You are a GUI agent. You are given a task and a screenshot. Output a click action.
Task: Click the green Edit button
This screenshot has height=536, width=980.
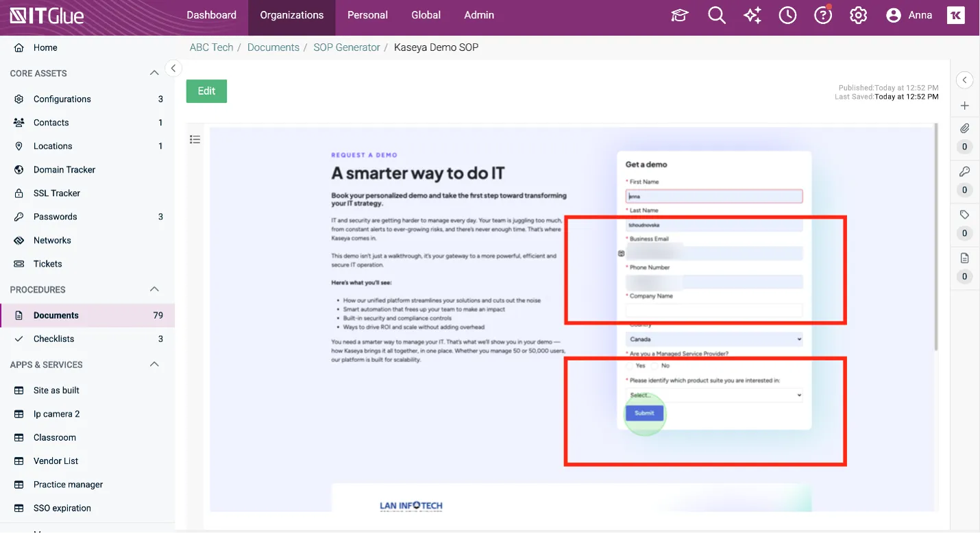coord(206,91)
